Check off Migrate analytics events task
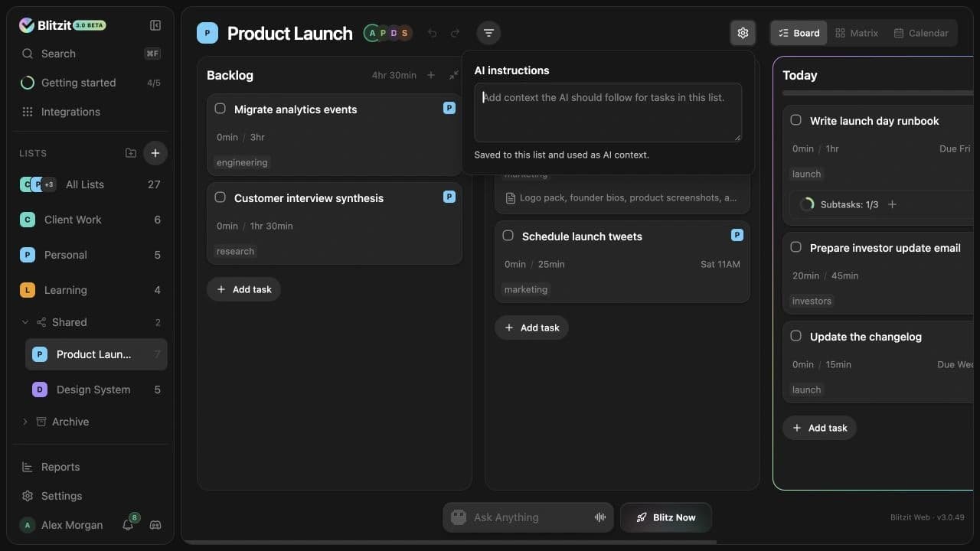 point(220,109)
